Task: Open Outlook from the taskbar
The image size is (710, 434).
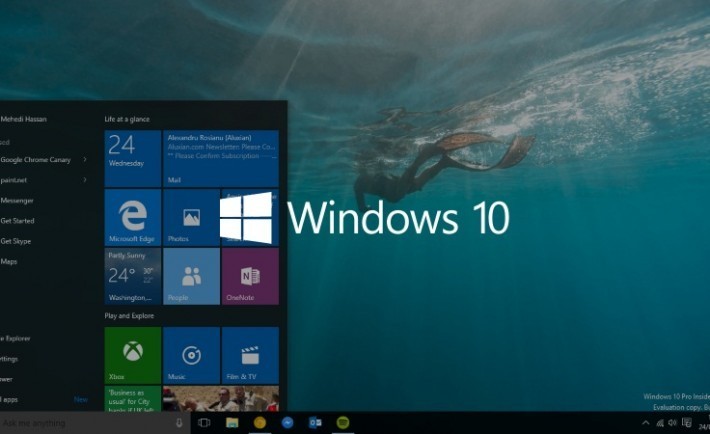Action: [315, 423]
